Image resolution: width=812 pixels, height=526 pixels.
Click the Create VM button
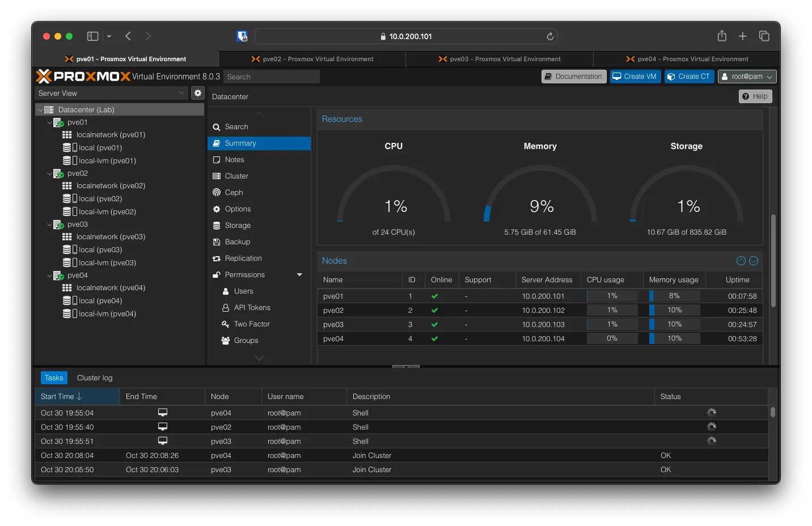click(x=635, y=77)
